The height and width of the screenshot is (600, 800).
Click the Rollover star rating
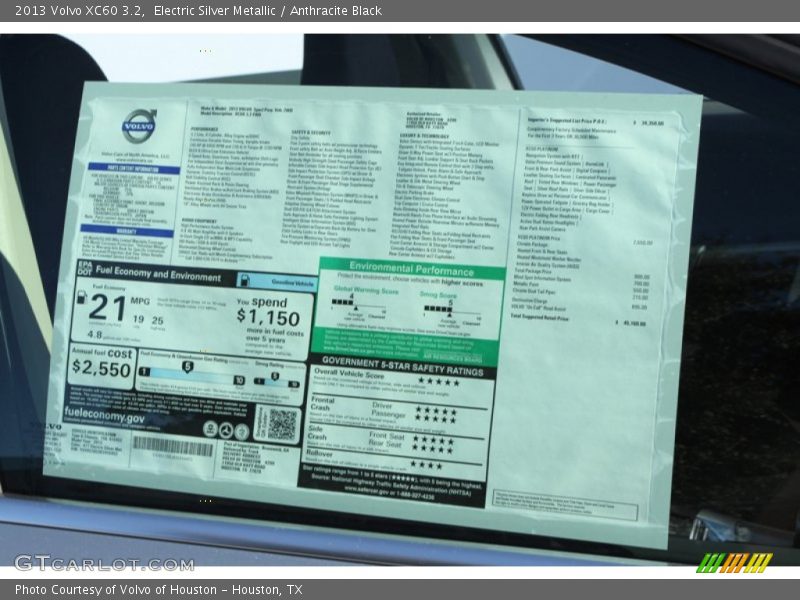coord(427,465)
